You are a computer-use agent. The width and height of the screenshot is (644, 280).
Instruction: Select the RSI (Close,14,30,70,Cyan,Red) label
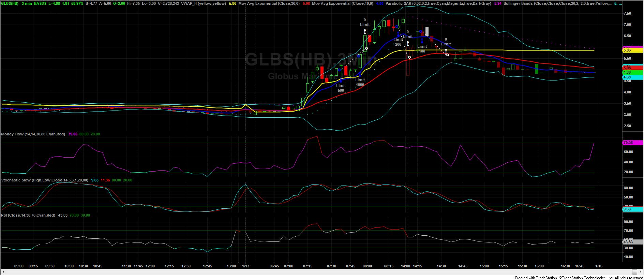(x=28, y=215)
